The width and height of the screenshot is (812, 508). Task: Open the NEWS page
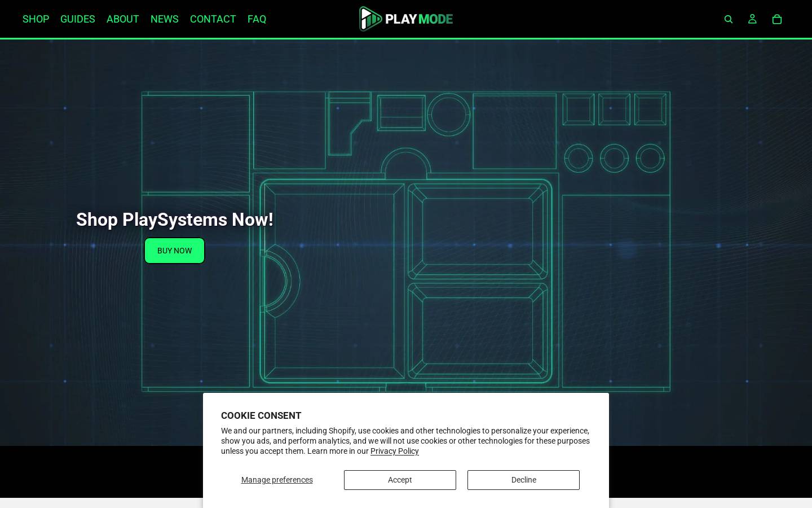point(165,19)
